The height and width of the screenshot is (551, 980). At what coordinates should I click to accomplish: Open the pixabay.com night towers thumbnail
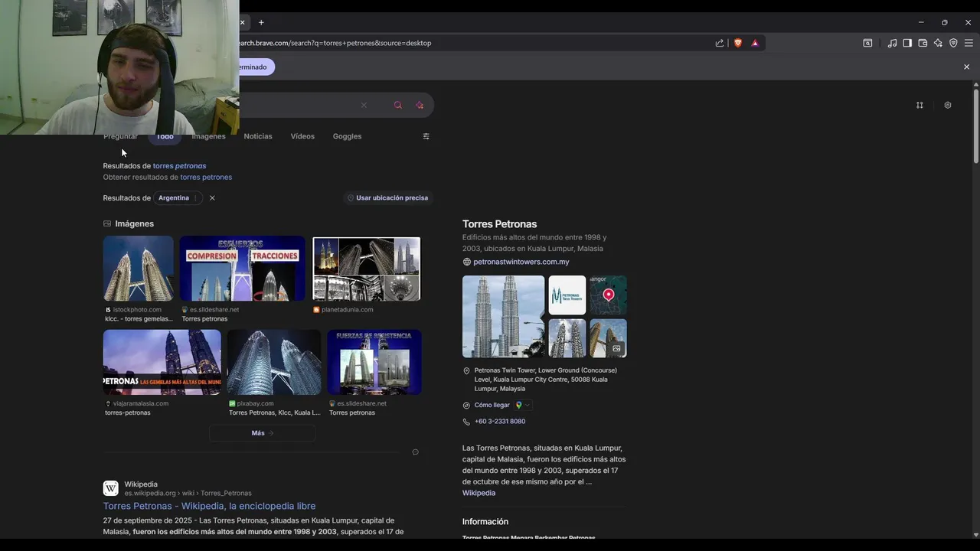pos(274,362)
